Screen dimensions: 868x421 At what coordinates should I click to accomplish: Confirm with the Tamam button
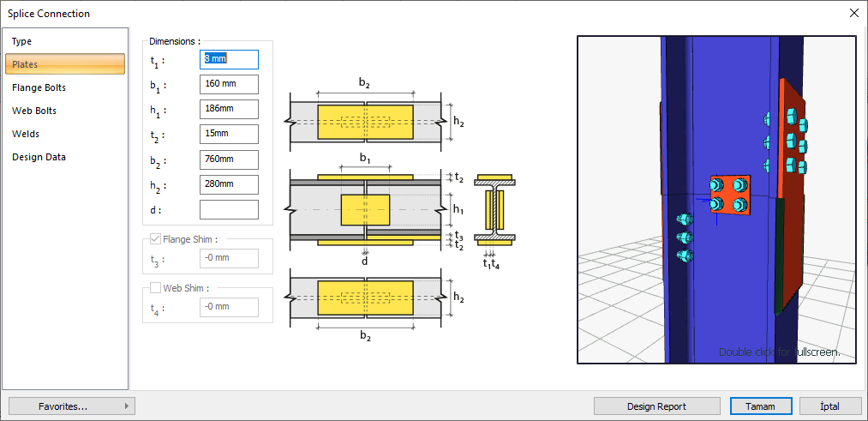[760, 406]
